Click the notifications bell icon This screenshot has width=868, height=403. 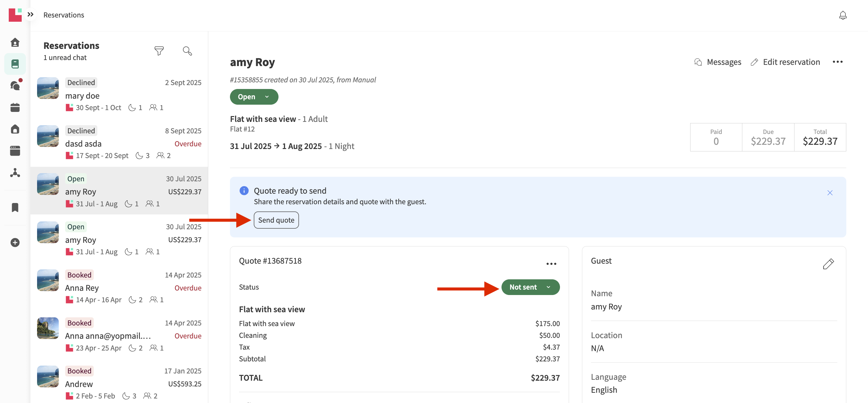[x=842, y=15]
